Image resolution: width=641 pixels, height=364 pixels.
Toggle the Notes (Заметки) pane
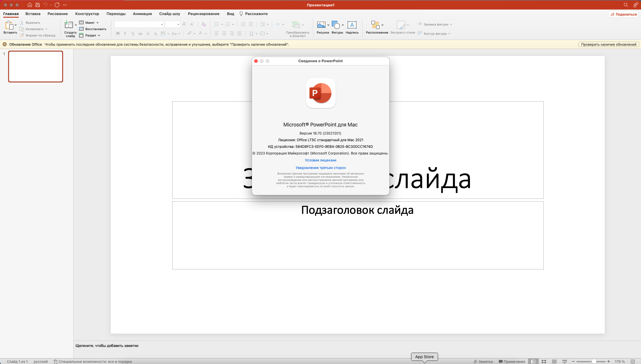click(x=483, y=361)
